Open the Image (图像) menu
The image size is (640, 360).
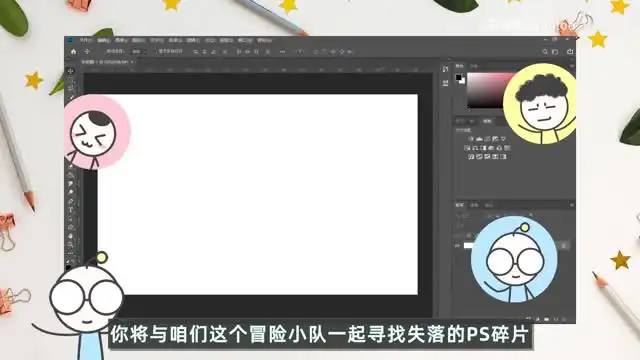121,40
